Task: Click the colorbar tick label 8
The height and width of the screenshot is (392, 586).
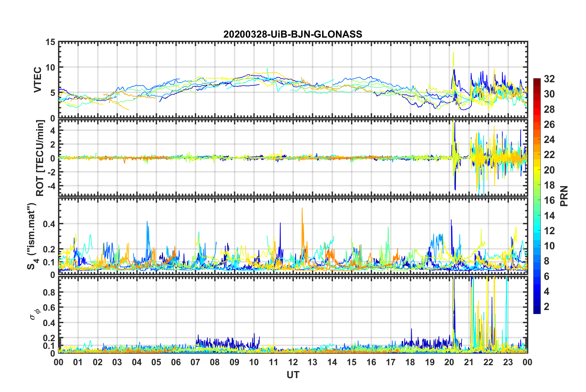Action: pyautogui.click(x=547, y=261)
